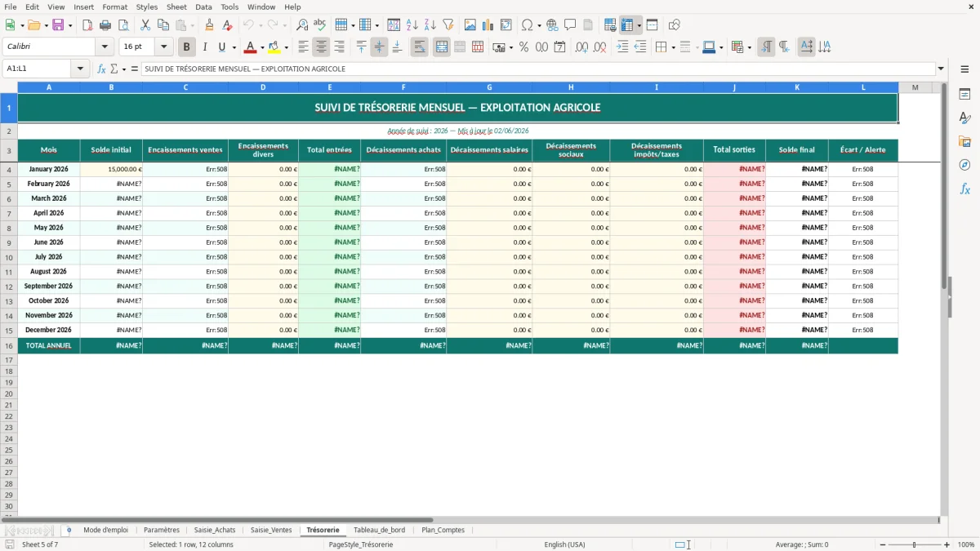Click the zoom in plus button
Image resolution: width=980 pixels, height=551 pixels.
tap(947, 544)
